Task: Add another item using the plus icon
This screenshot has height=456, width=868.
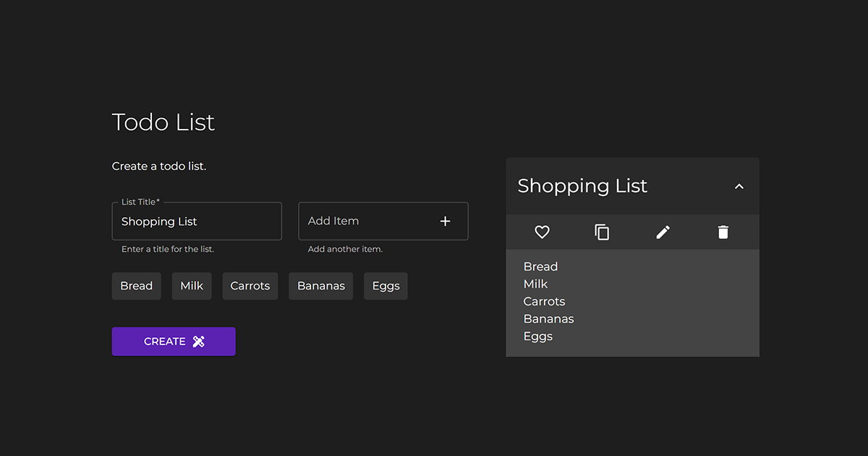Action: click(x=445, y=221)
